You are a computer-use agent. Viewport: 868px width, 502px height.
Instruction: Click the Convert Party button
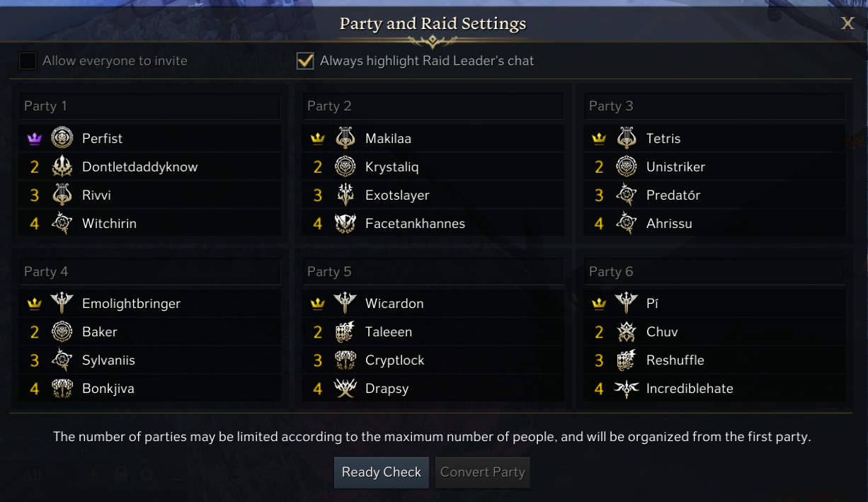pos(483,472)
